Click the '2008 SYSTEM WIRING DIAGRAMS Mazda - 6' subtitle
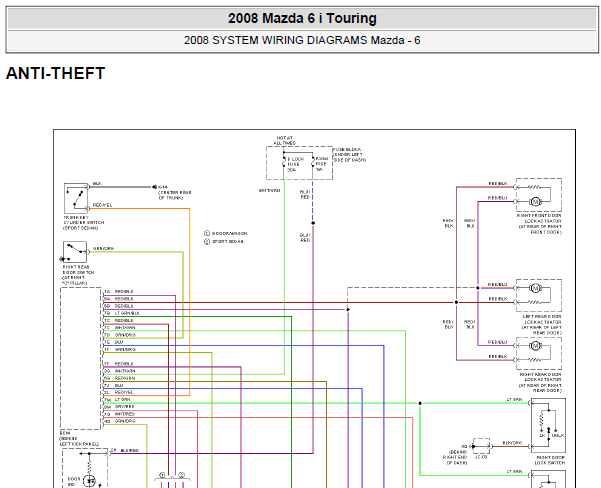 tap(302, 40)
